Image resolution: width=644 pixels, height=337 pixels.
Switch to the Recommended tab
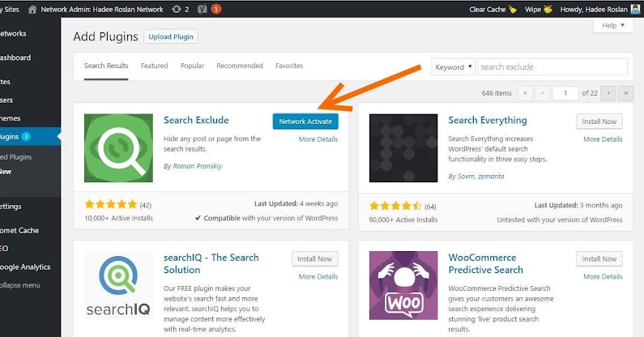240,66
